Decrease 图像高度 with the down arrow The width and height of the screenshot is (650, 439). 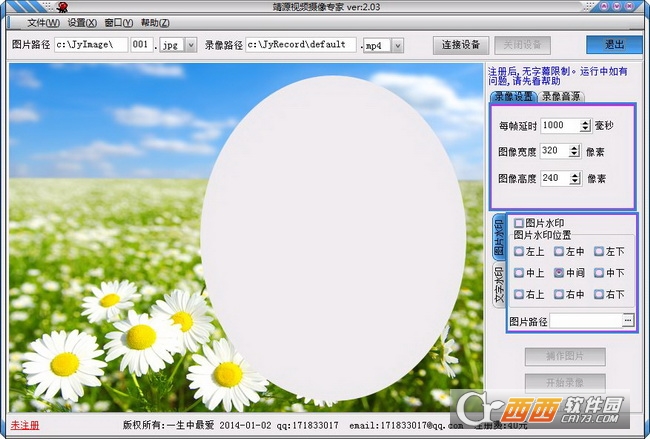(x=575, y=182)
